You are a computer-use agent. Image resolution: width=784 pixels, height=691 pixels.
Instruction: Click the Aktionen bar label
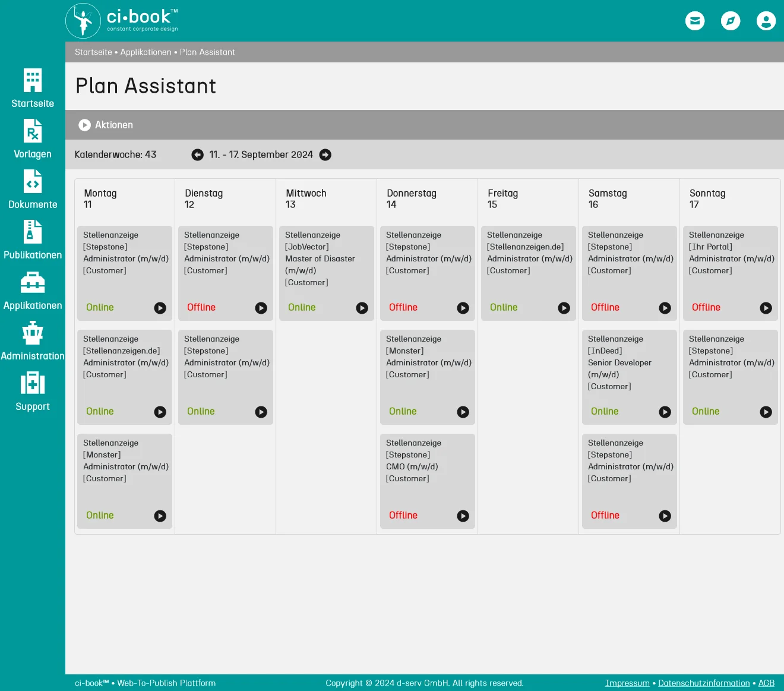[x=114, y=125]
